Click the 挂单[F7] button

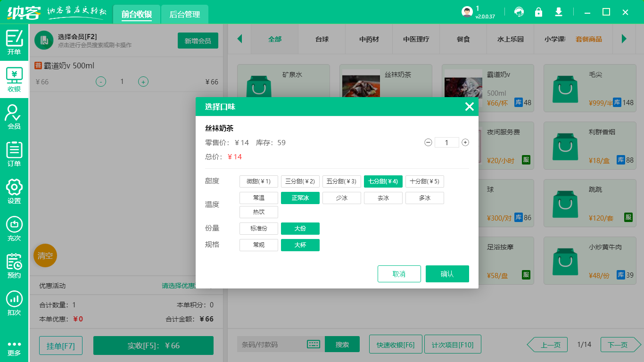[x=61, y=346]
